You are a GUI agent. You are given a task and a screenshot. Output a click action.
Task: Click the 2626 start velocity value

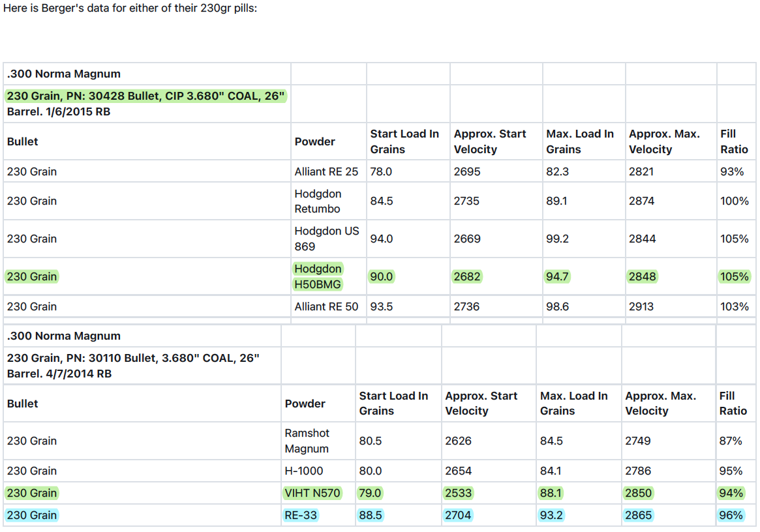(x=458, y=441)
